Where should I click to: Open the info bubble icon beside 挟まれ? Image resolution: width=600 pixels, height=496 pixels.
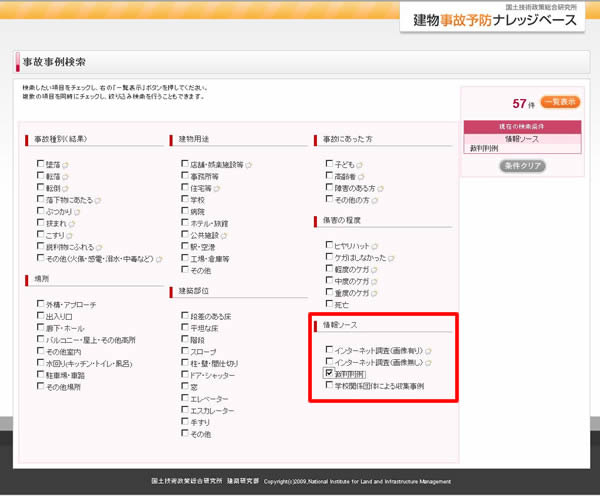coord(72,224)
